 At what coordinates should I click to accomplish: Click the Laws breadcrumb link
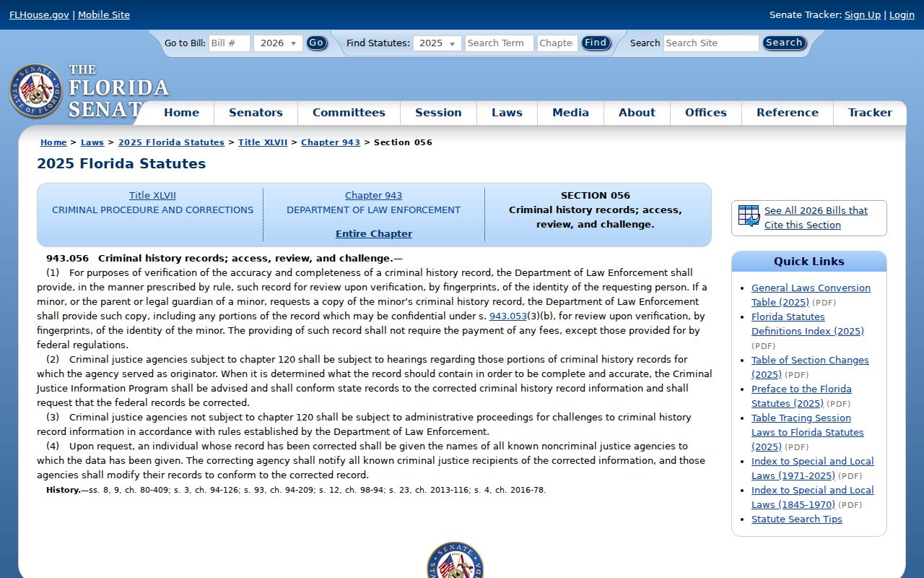point(92,142)
